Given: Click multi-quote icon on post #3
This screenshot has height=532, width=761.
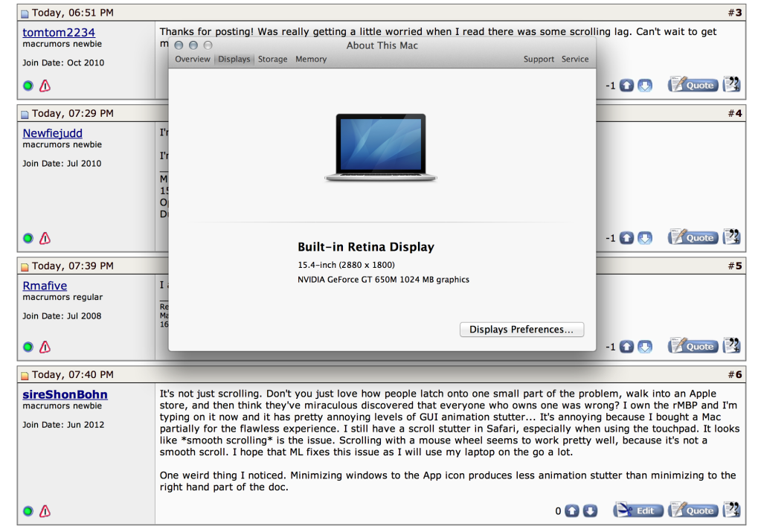Looking at the screenshot, I should (x=731, y=85).
